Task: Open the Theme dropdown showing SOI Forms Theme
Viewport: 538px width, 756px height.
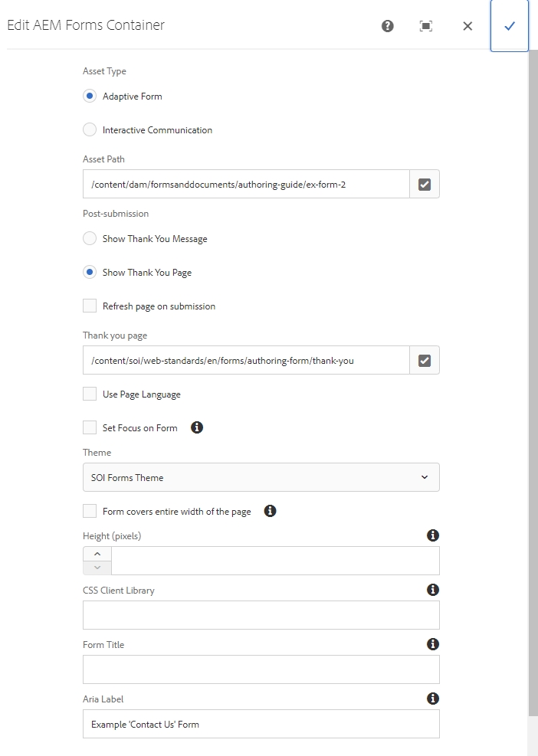Action: [x=261, y=477]
